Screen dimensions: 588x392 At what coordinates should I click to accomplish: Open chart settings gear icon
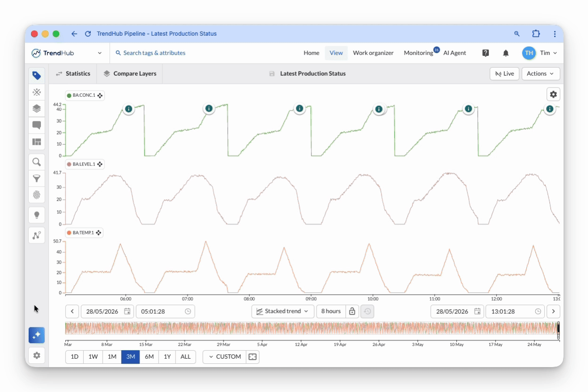coord(553,94)
